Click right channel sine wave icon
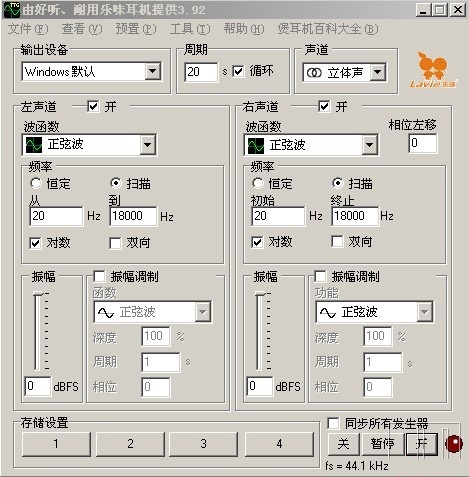This screenshot has height=477, width=469. [256, 145]
